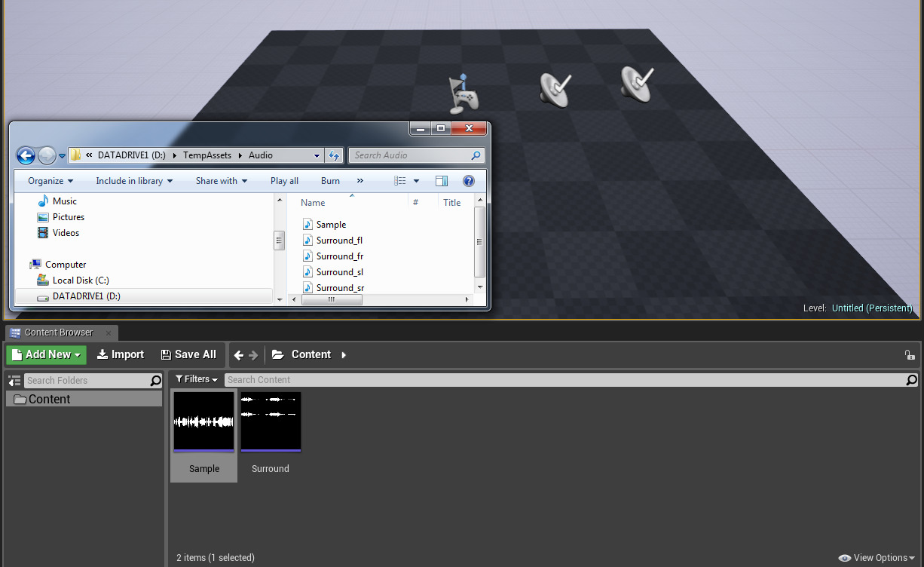This screenshot has width=924, height=567.
Task: Open the Organize menu in Explorer
Action: tap(50, 181)
